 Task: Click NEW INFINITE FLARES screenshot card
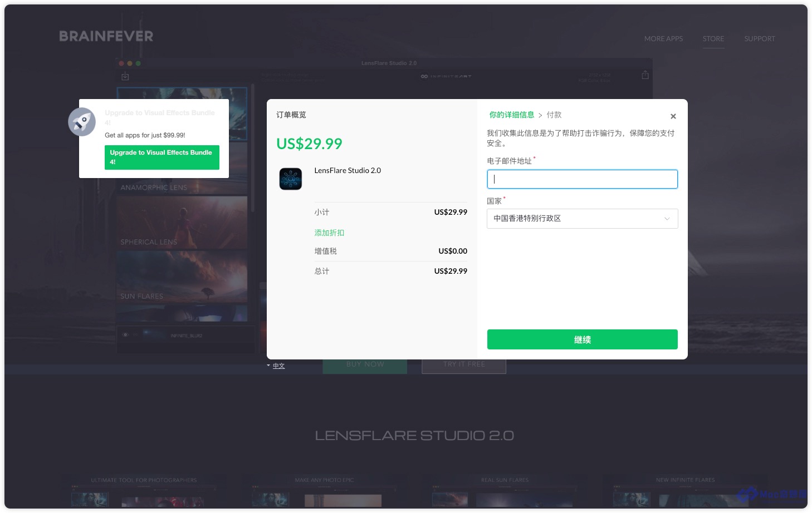click(685, 491)
